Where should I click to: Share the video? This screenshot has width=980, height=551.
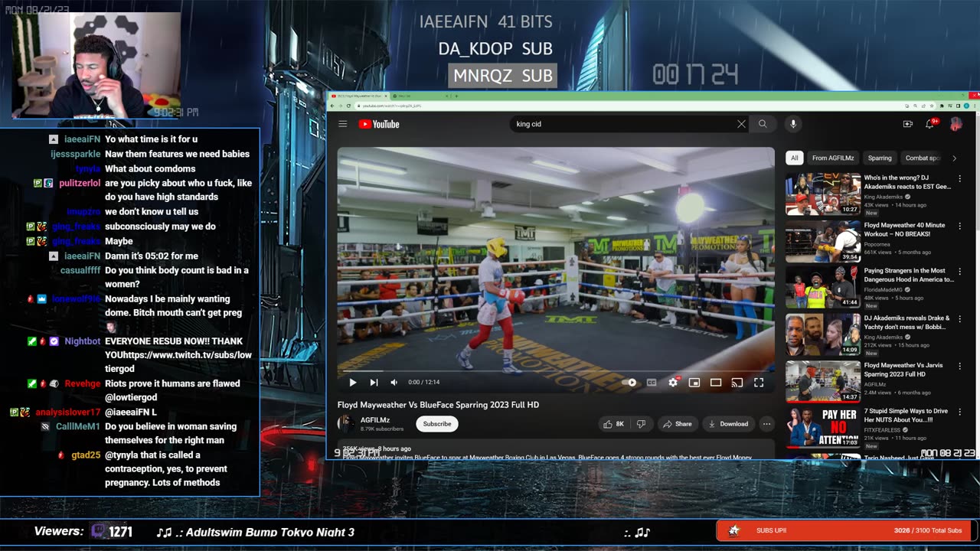tap(678, 424)
